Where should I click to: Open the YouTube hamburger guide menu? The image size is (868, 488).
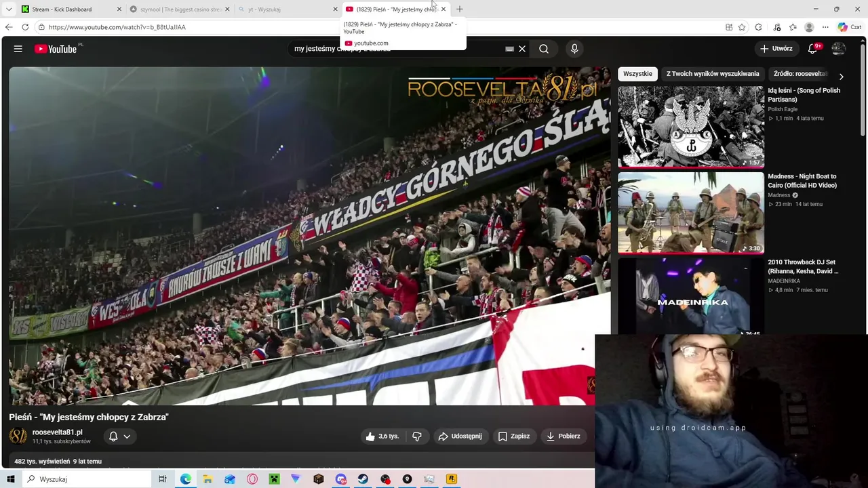[x=18, y=49]
